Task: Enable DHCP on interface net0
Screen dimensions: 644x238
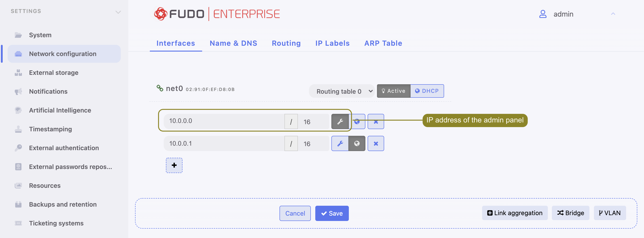Action: tap(427, 91)
